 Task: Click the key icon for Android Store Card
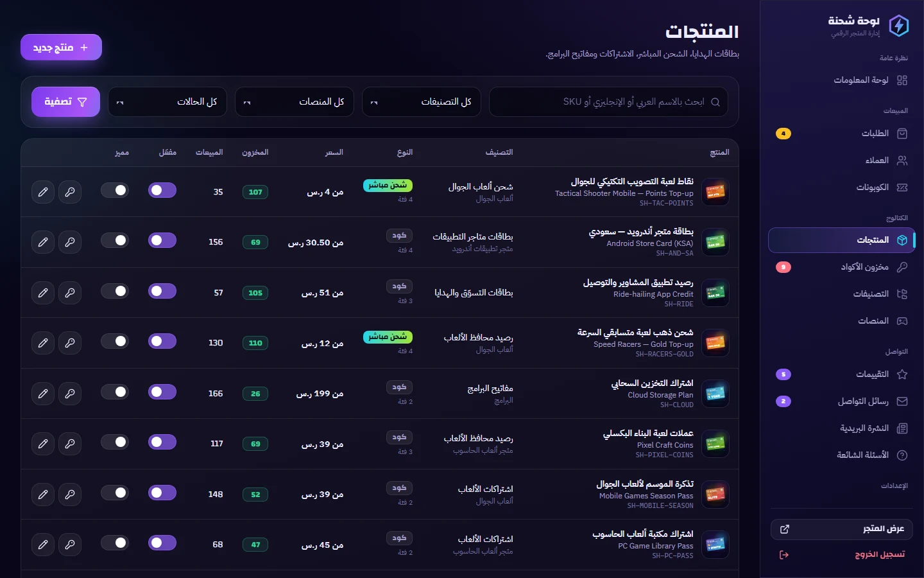(x=70, y=242)
